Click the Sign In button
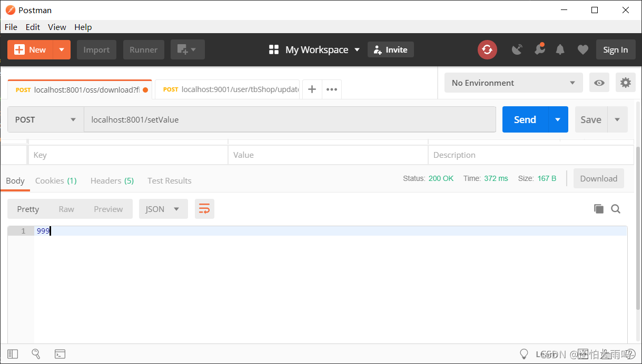The image size is (642, 364). tap(616, 49)
